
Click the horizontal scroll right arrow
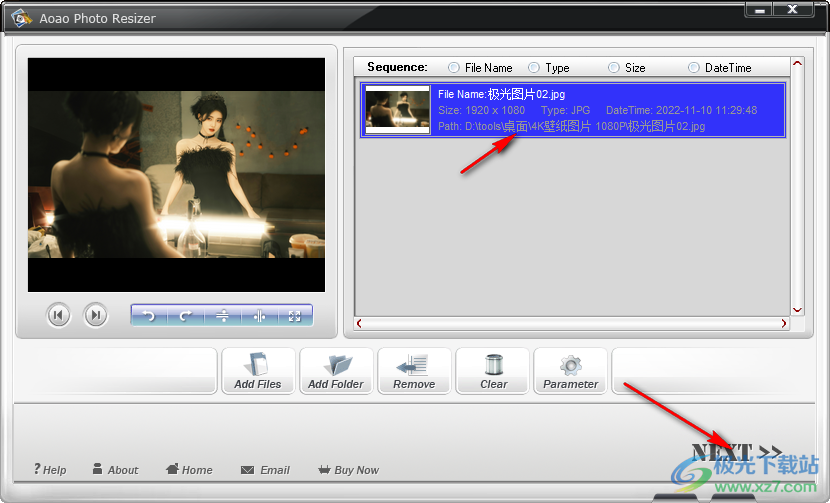pos(784,324)
